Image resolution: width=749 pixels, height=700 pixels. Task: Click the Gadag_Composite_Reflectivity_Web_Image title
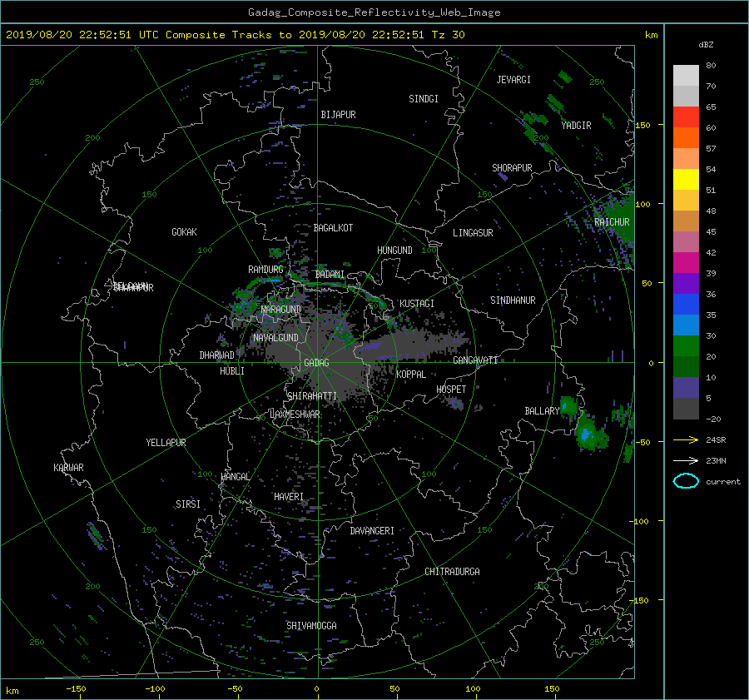(374, 12)
